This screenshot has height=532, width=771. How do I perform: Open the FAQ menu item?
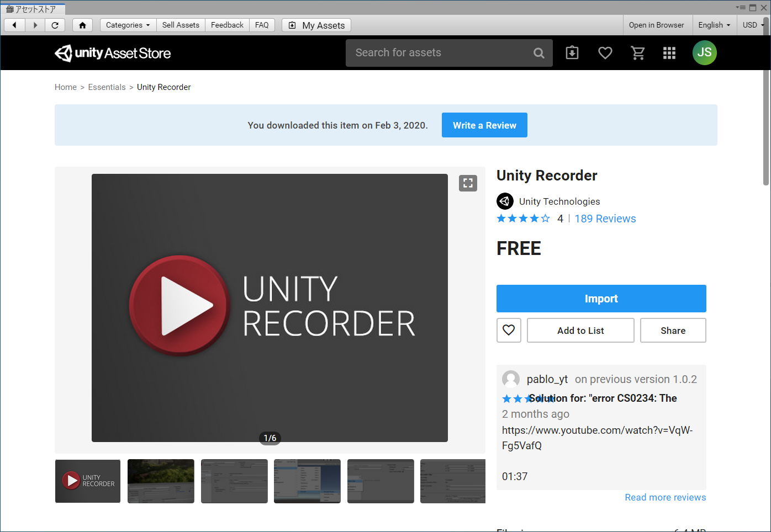(x=262, y=25)
